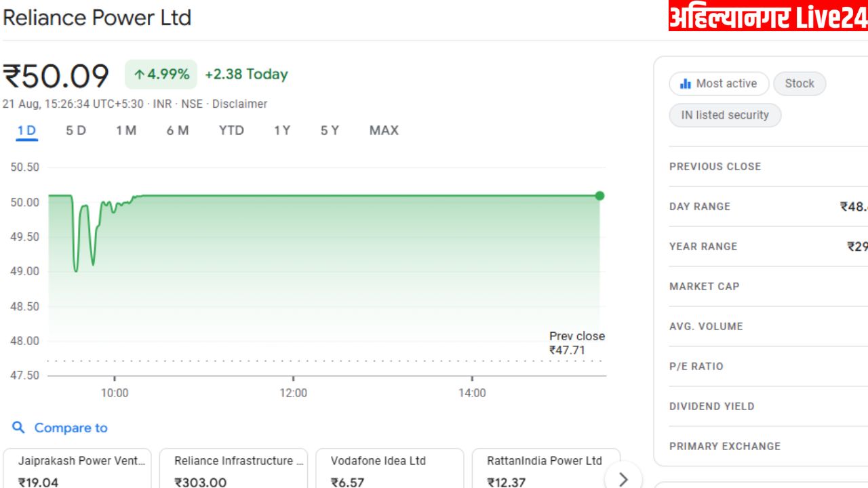Click the next arrow for comparison cards
The width and height of the screenshot is (868, 488).
tap(623, 479)
